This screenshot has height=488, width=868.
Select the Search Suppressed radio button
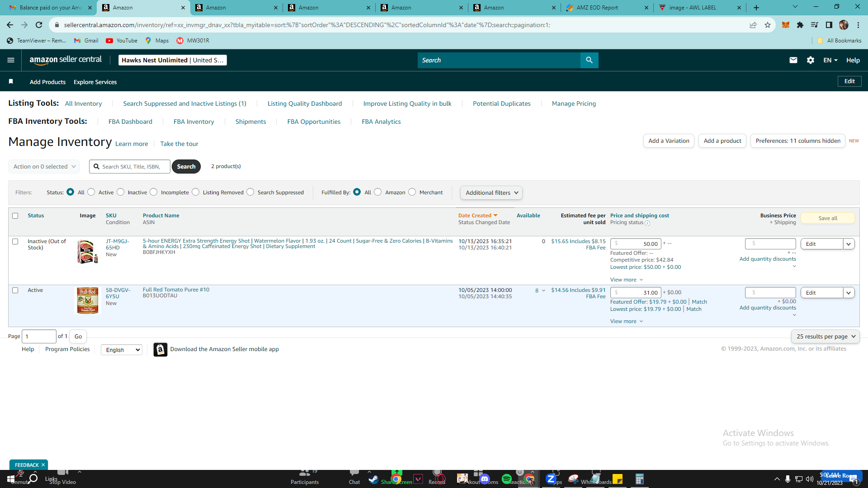pos(250,192)
